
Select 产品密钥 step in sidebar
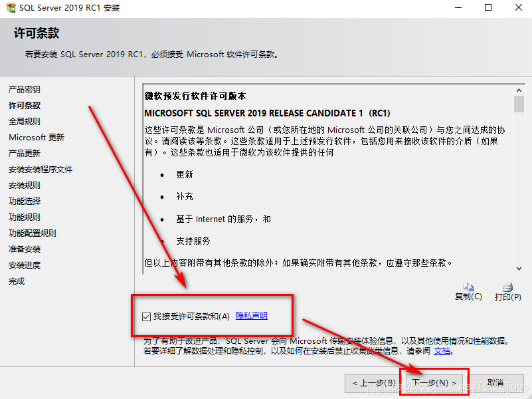coord(25,89)
